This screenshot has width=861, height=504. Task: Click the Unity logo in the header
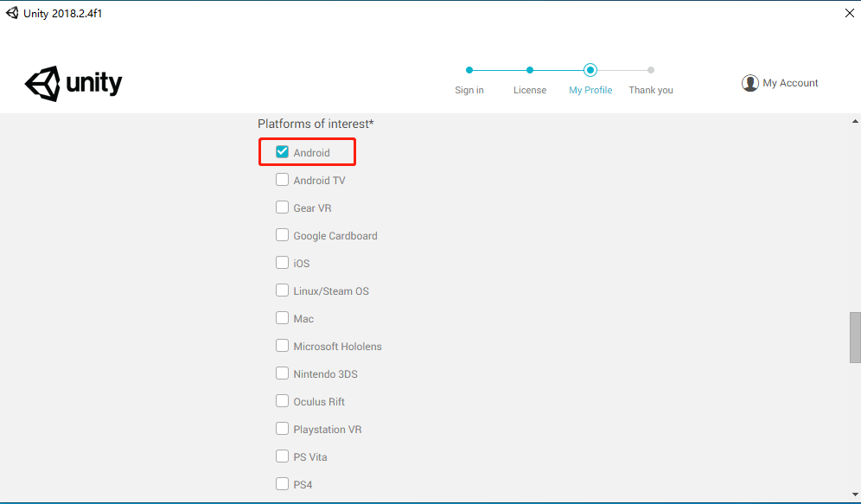pos(73,84)
